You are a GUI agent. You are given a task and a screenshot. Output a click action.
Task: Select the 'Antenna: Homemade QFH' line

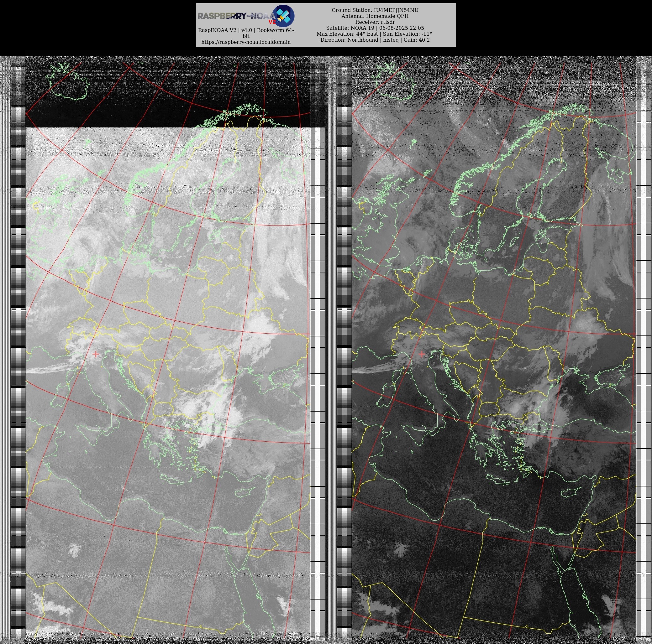pyautogui.click(x=375, y=16)
